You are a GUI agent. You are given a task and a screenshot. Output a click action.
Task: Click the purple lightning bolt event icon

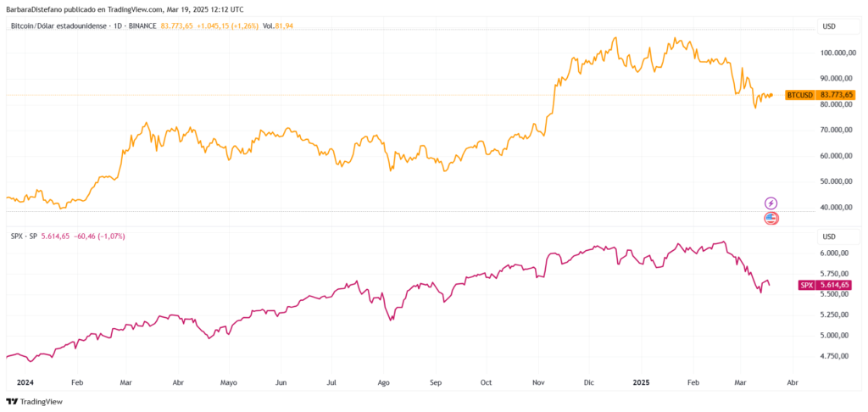pyautogui.click(x=771, y=203)
